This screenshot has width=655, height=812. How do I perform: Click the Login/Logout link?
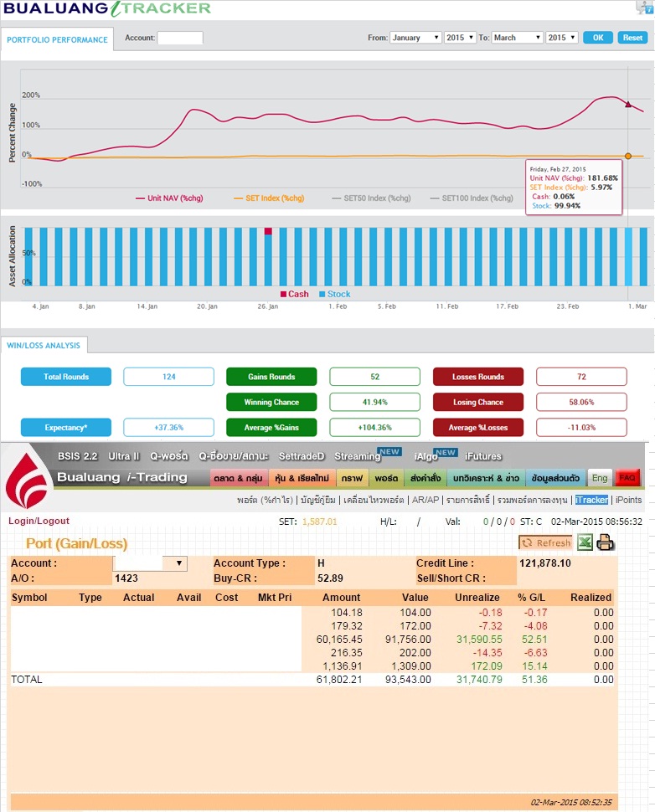(39, 521)
